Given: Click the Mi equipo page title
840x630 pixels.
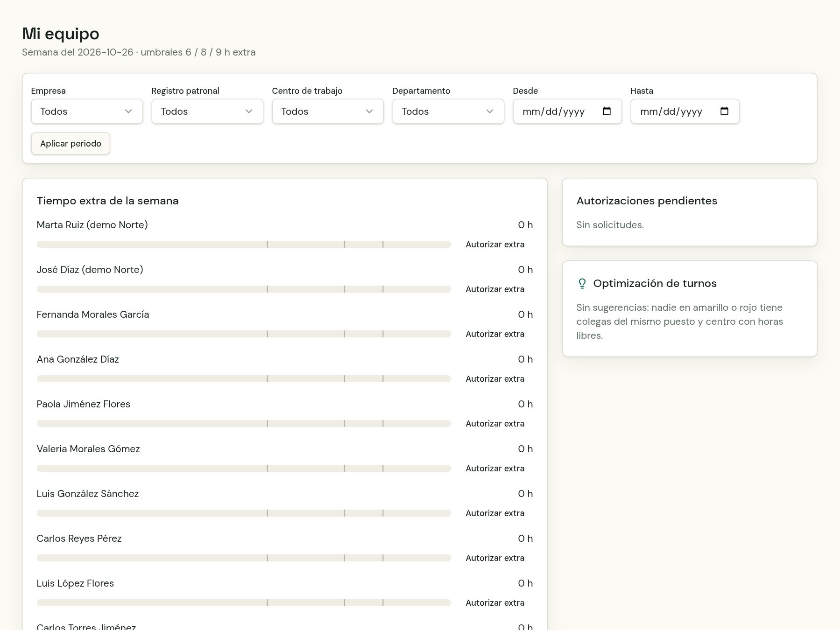Looking at the screenshot, I should (61, 34).
